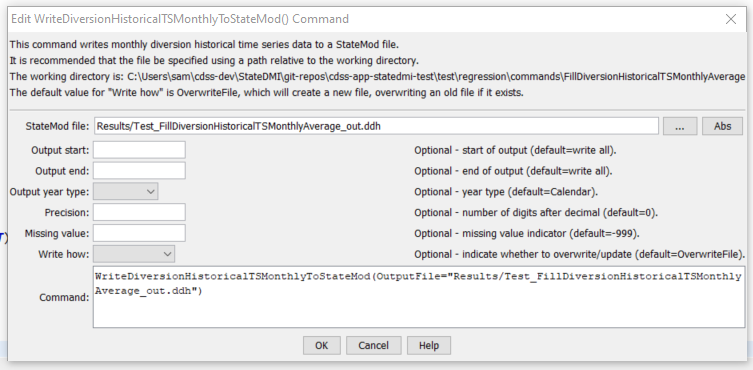Open Help for this command
Viewport: 753px width, 370px height.
point(429,345)
